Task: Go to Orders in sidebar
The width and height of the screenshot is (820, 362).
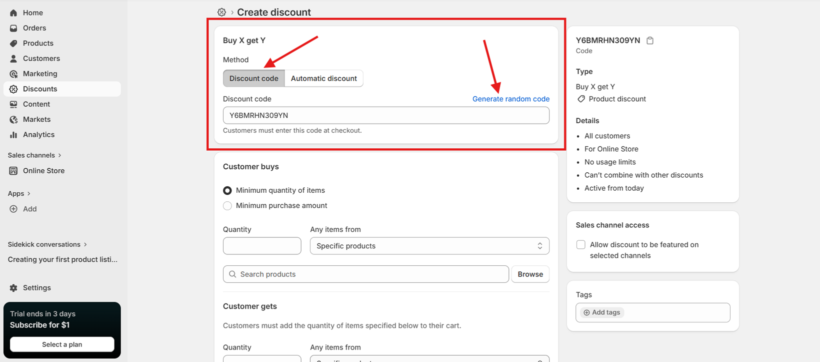Action: (62, 28)
